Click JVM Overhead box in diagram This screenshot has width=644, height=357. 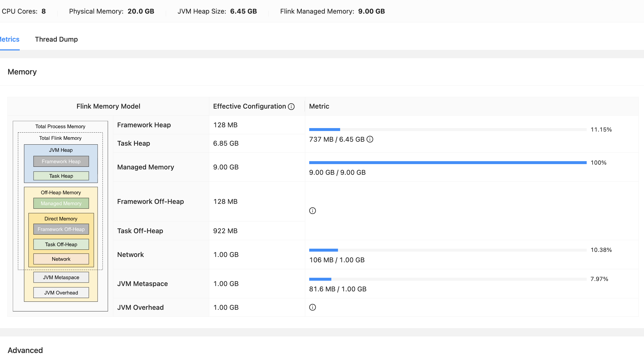click(61, 293)
